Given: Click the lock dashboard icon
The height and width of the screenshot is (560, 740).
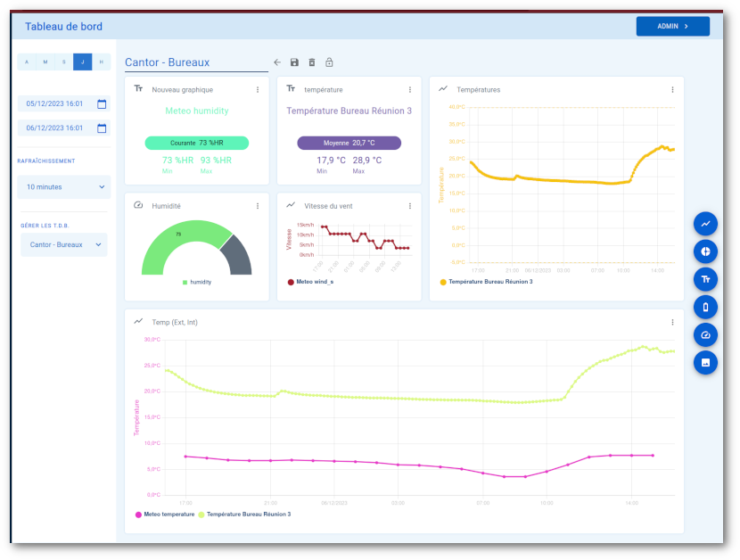Looking at the screenshot, I should [329, 62].
